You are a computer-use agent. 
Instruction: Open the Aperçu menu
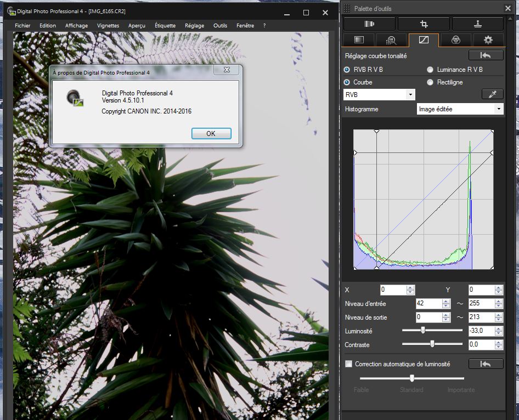[137, 25]
